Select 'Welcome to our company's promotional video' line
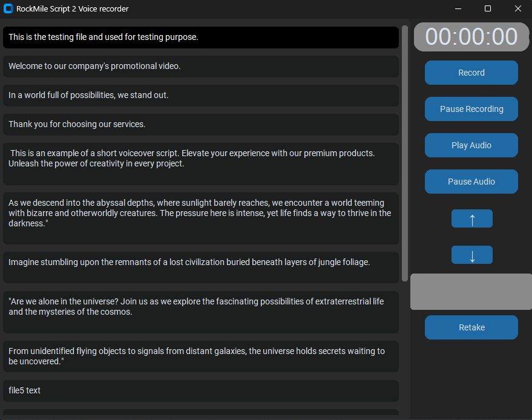 200,67
